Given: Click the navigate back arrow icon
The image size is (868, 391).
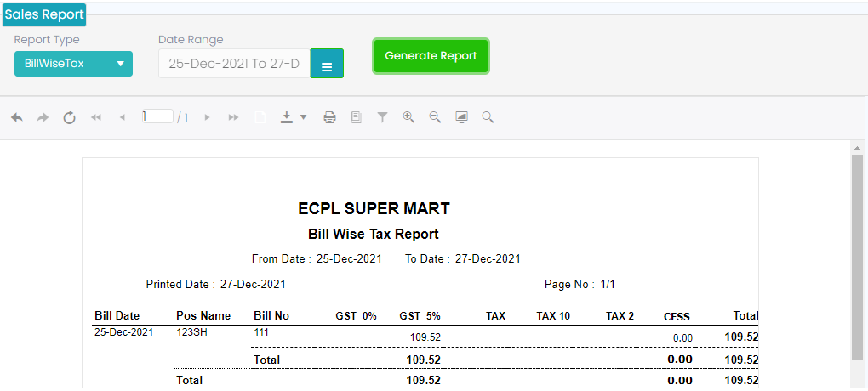Looking at the screenshot, I should click(17, 117).
